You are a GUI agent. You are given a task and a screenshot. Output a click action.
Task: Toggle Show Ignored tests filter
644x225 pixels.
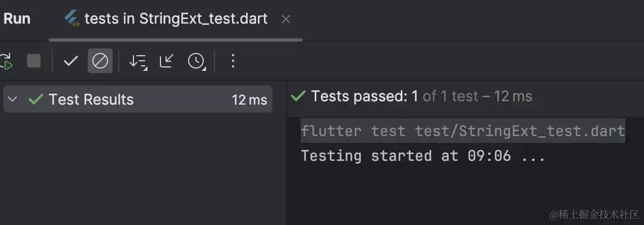[100, 61]
